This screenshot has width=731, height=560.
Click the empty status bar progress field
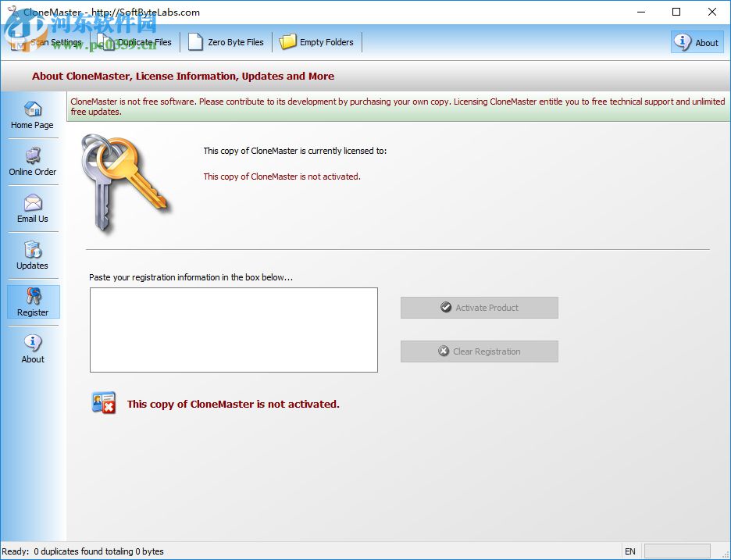click(x=677, y=551)
